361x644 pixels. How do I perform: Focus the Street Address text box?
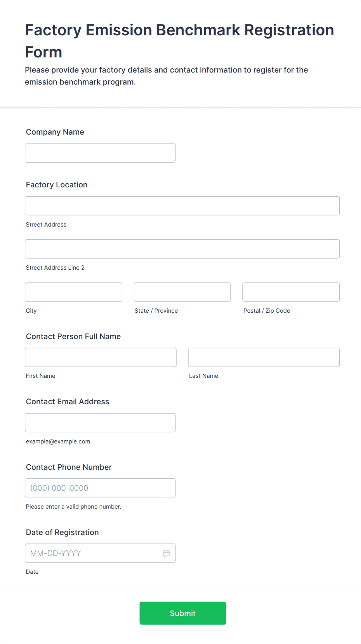[x=182, y=206]
